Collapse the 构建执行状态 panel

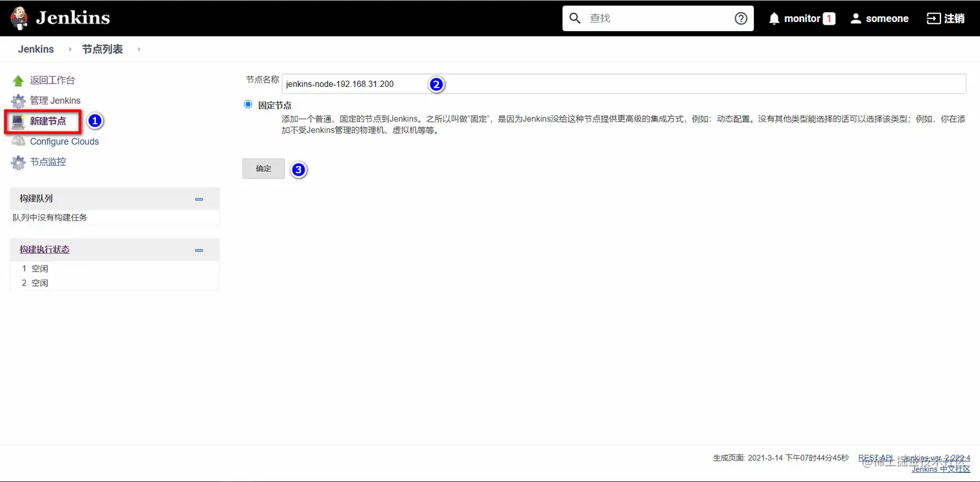pyautogui.click(x=199, y=250)
